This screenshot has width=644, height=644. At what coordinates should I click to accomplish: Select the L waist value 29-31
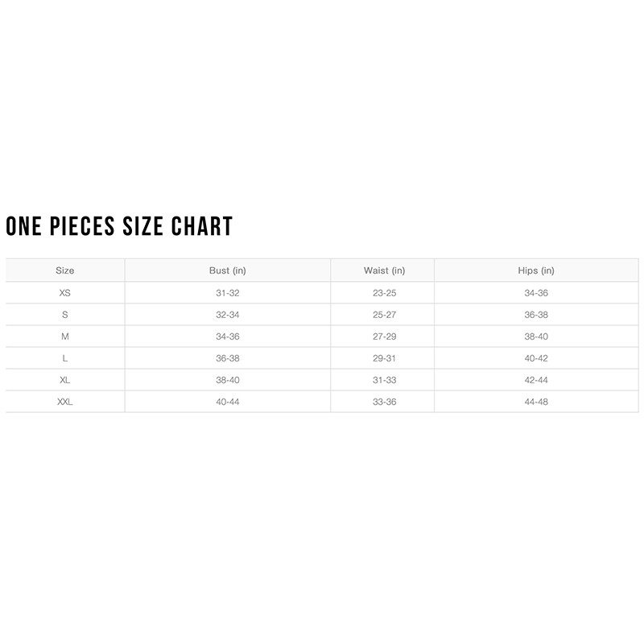click(384, 358)
